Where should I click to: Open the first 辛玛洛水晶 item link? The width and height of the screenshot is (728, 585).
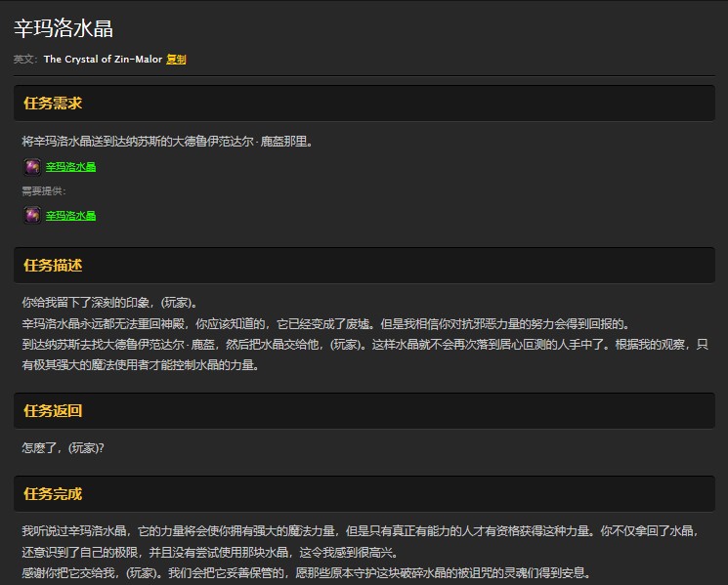click(70, 167)
